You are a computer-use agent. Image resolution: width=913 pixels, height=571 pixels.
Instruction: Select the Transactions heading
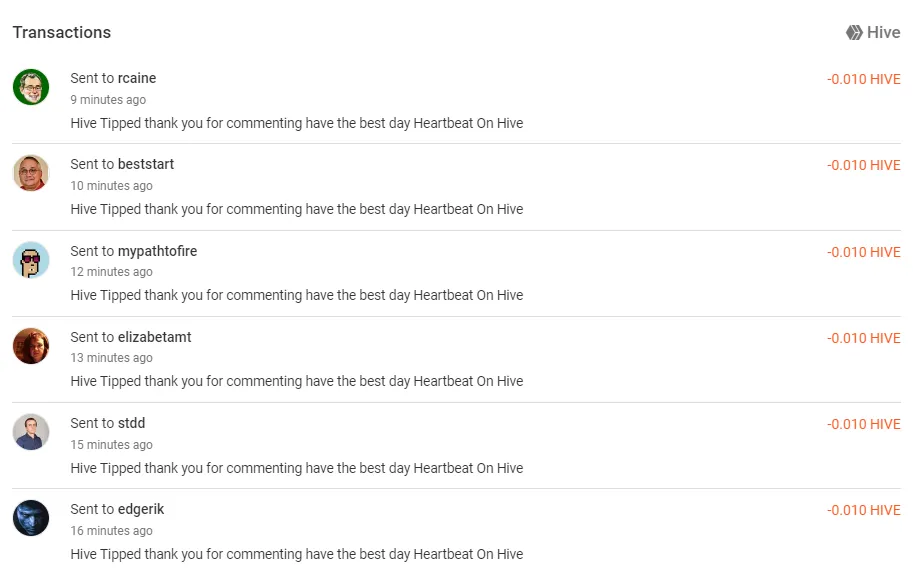pos(62,33)
